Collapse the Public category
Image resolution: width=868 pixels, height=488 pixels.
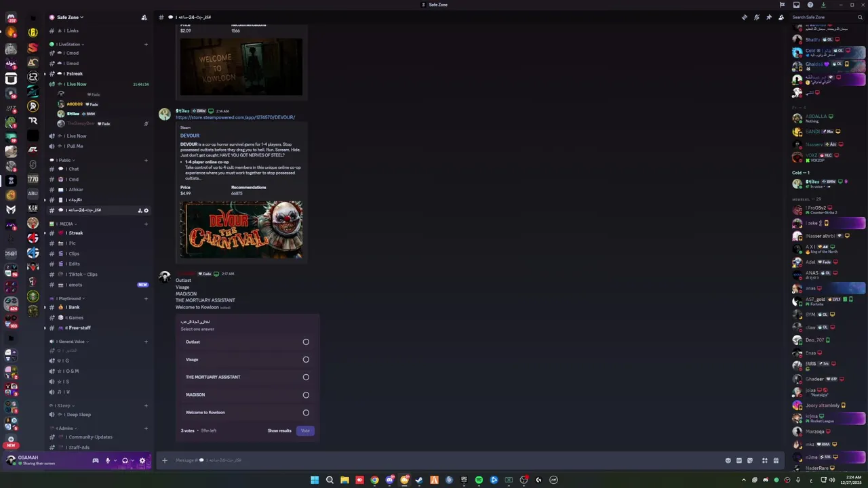pyautogui.click(x=64, y=161)
